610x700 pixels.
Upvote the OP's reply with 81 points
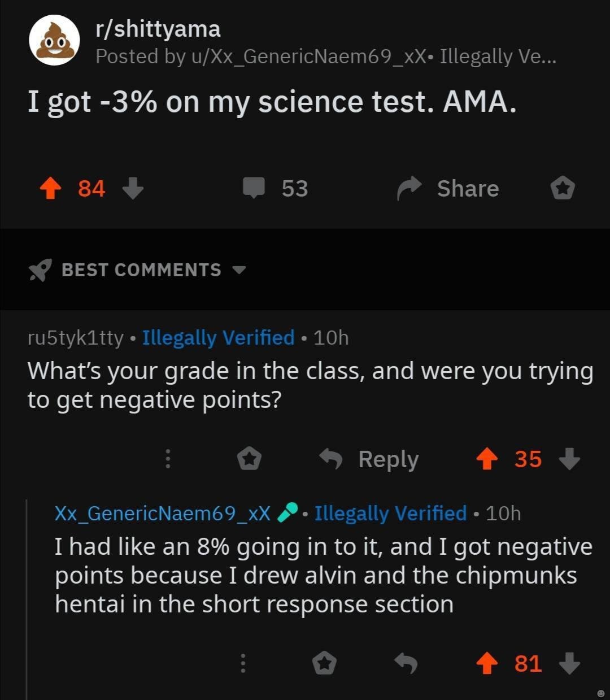[486, 663]
